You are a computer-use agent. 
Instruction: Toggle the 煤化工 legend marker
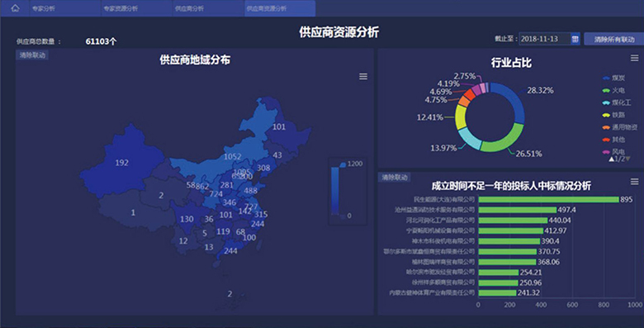click(606, 102)
